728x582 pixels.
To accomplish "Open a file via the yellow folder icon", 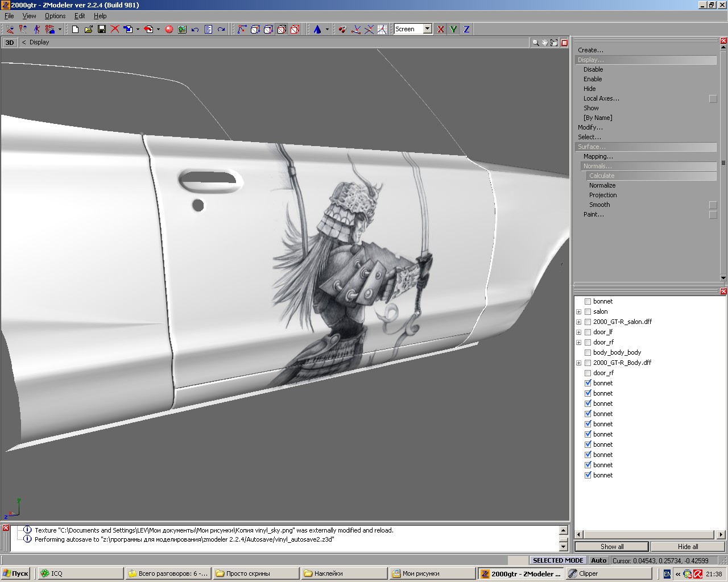I will [89, 29].
